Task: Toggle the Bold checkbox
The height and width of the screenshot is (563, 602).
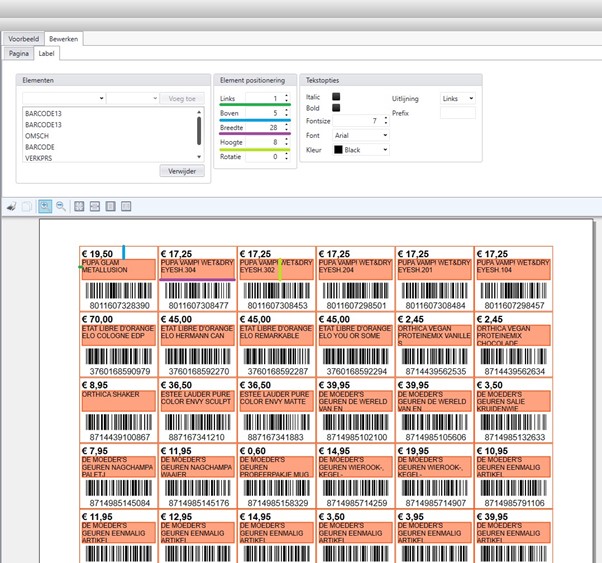Action: [336, 108]
